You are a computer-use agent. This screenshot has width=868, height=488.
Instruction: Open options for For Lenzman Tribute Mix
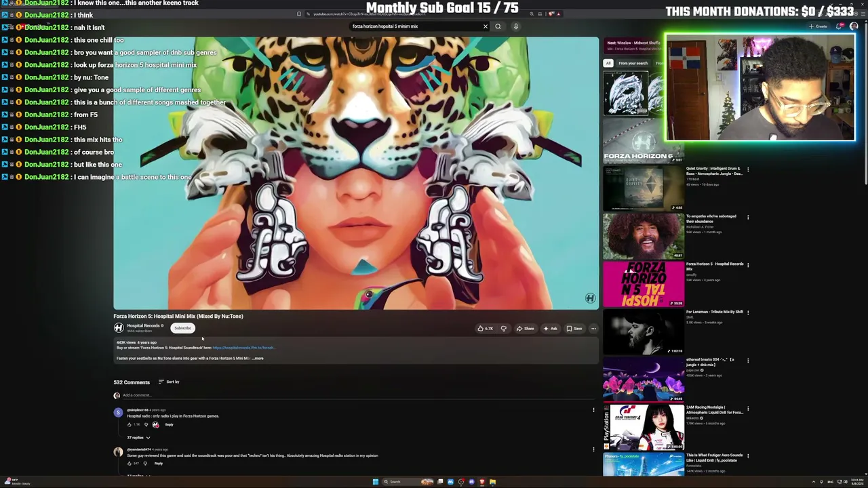pyautogui.click(x=748, y=312)
